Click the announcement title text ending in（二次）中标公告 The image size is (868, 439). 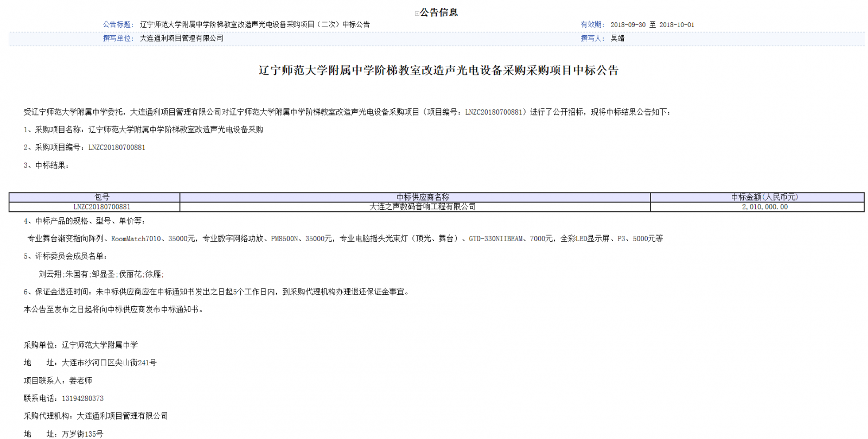point(254,24)
